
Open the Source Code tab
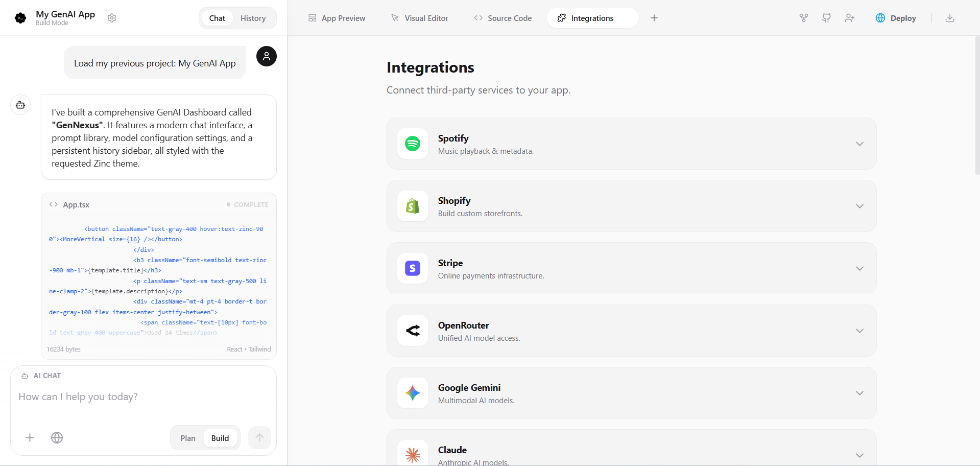click(x=503, y=18)
